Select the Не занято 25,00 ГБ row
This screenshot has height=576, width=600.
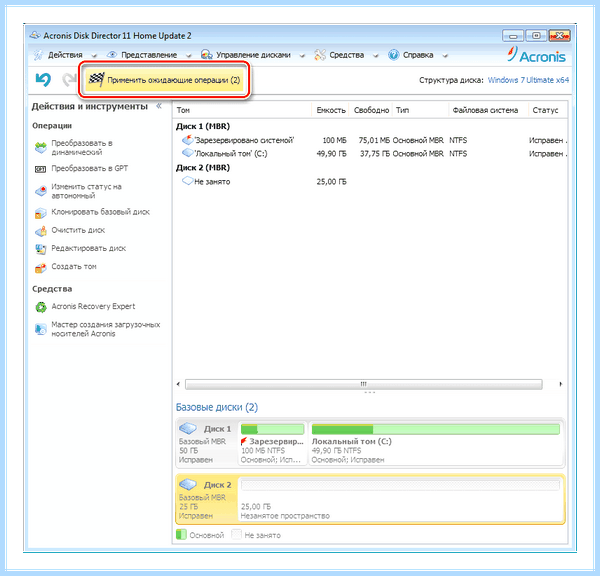coord(370,182)
